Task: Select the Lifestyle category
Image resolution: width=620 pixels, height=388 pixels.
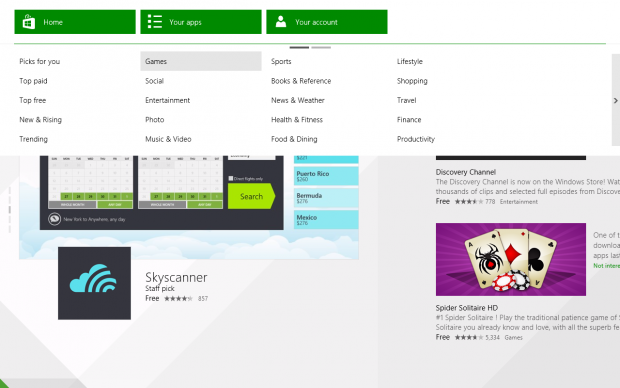Action: pos(410,61)
